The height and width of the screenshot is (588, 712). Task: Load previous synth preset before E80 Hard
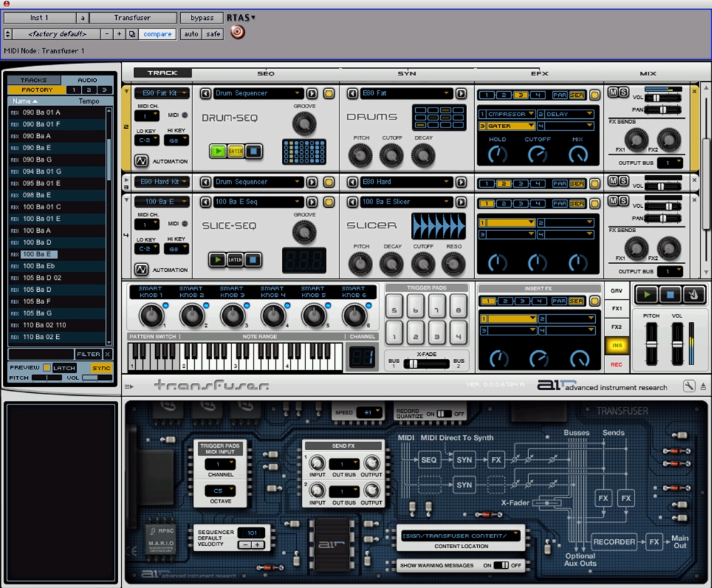352,182
